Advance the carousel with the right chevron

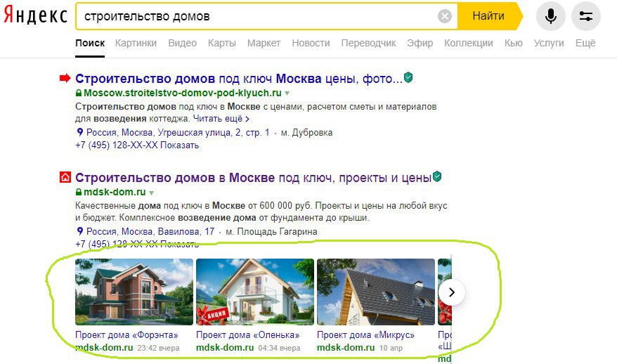pyautogui.click(x=452, y=292)
